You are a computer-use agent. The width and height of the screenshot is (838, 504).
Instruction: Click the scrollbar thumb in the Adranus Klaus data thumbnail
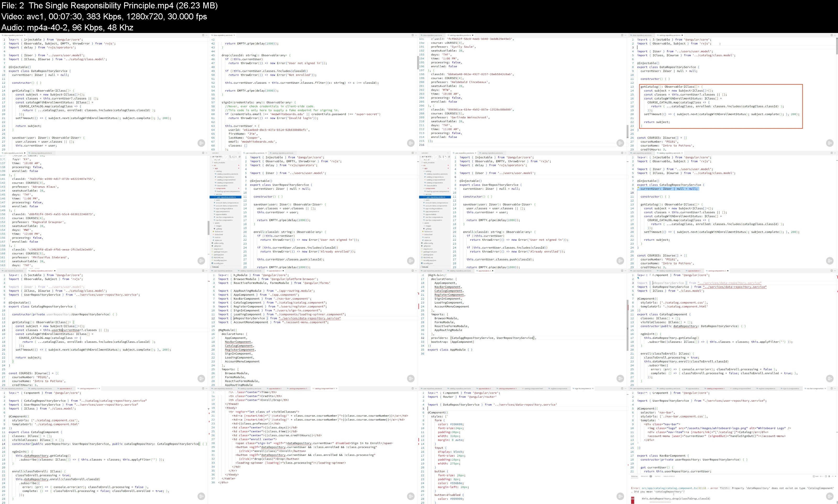tap(209, 228)
